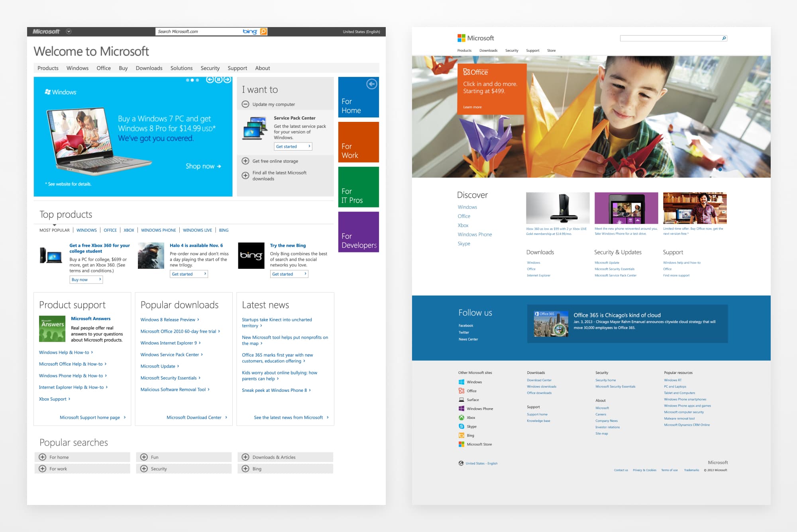Click the search field 'Search Microsoft.com'
The image size is (797, 532).
coord(199,31)
